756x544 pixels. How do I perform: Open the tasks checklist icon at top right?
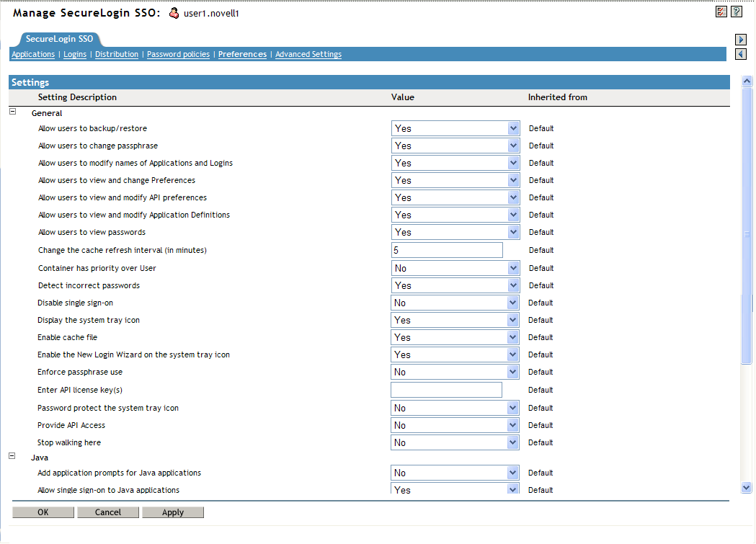point(721,11)
